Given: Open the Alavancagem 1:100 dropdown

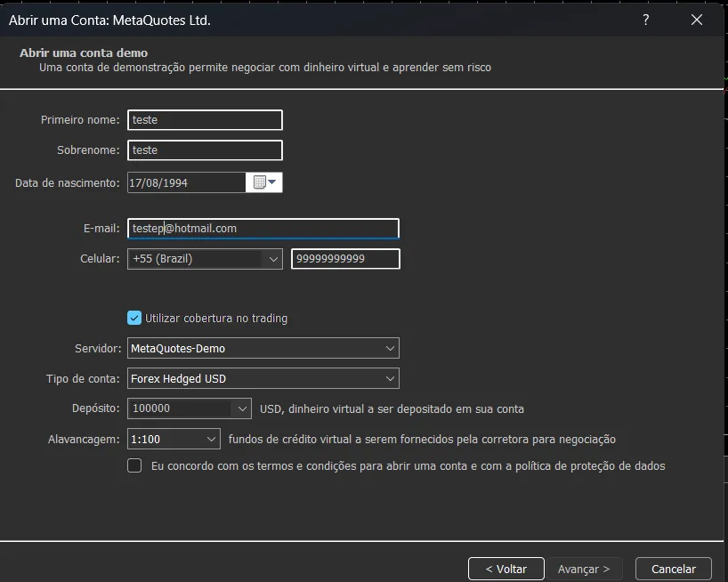Looking at the screenshot, I should [174, 439].
